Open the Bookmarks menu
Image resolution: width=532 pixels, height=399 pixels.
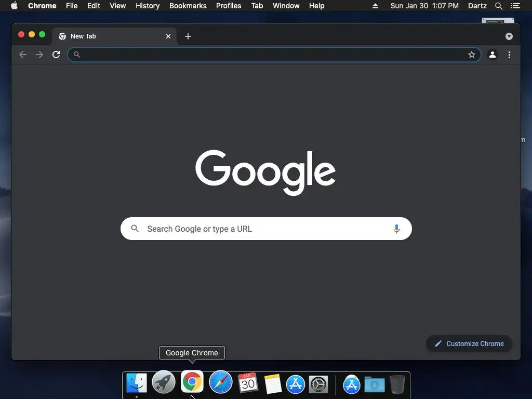click(x=188, y=6)
